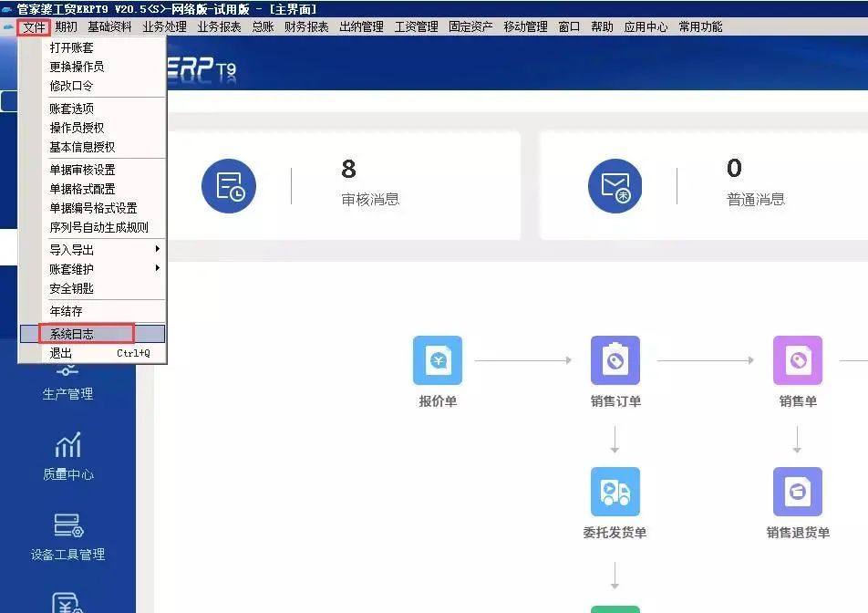Click 单据审核设置 menu option
The width and height of the screenshot is (868, 613).
pos(83,170)
